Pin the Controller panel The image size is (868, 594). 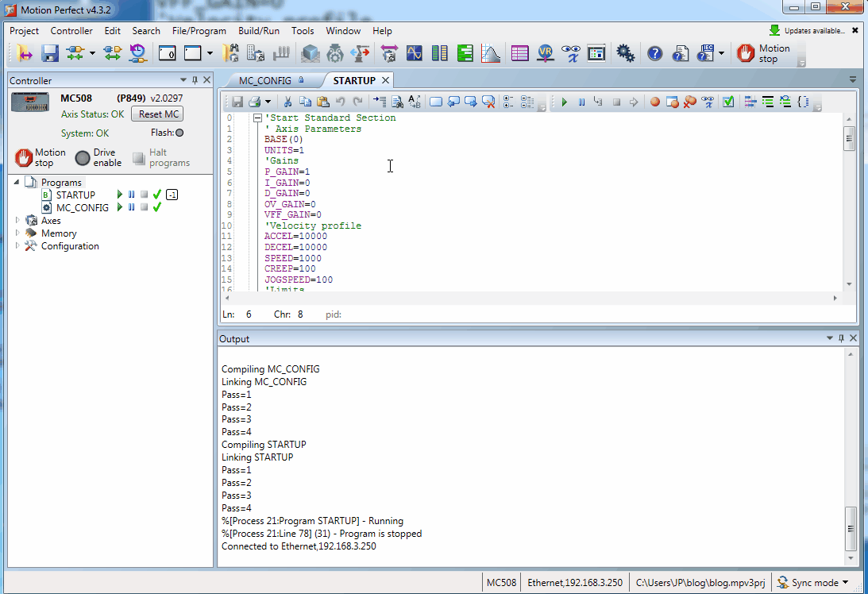point(195,80)
